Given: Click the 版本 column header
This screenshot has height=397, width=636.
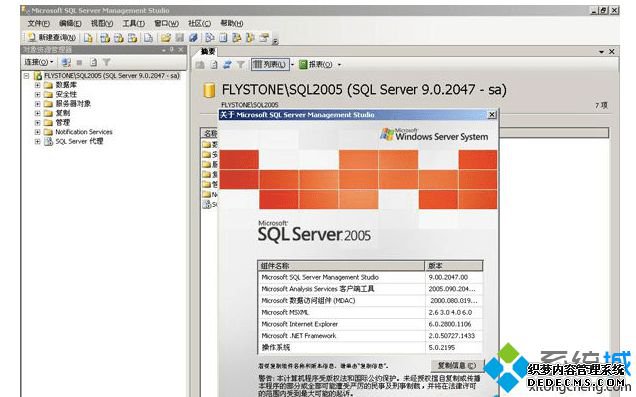Looking at the screenshot, I should click(454, 266).
